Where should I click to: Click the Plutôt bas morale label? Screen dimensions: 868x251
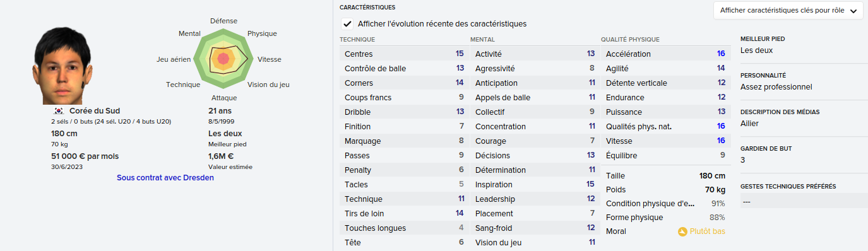click(x=708, y=231)
